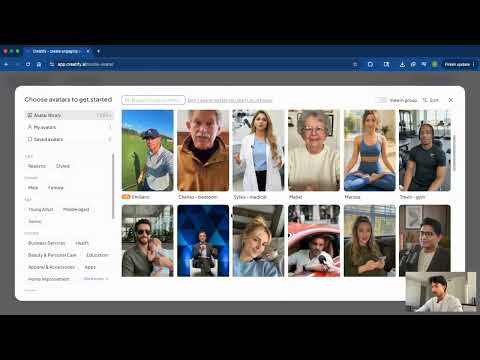Bookmark this page with the star icon
480x360 pixels.
click(x=355, y=64)
